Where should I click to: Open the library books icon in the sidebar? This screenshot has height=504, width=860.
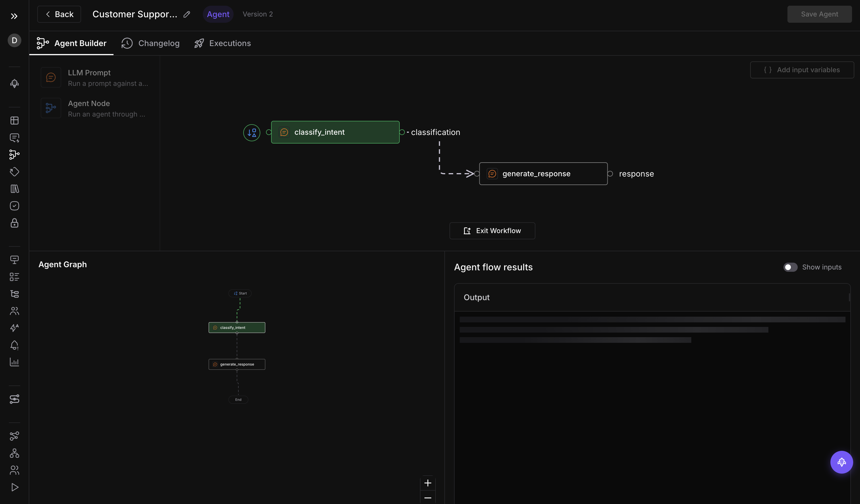[14, 189]
